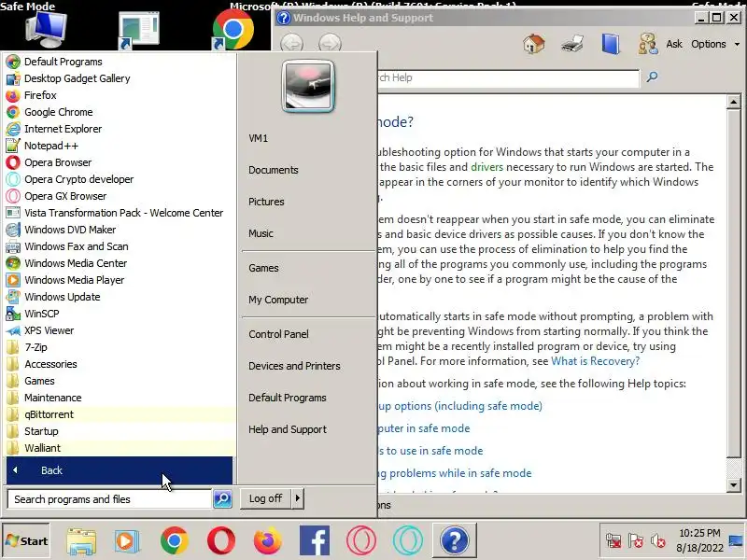The image size is (747, 560).
Task: Open the shutdown options arrow next to Log off
Action: coord(298,498)
